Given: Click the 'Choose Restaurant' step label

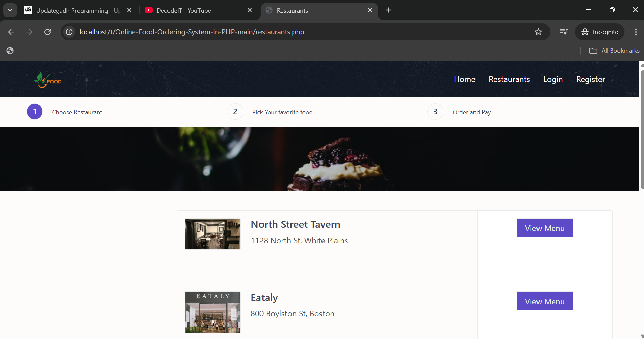Looking at the screenshot, I should point(77,112).
